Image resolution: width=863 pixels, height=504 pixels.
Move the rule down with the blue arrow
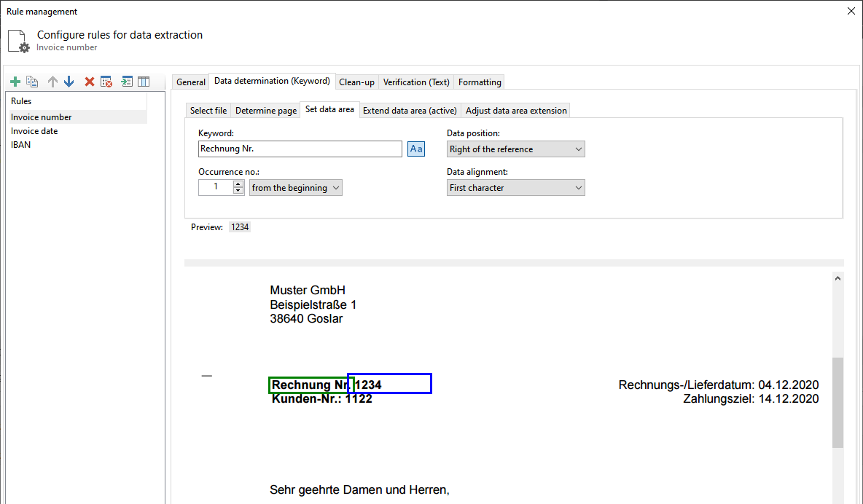tap(69, 82)
